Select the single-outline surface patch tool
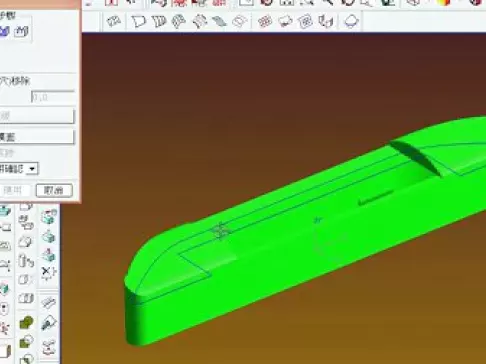486x364 pixels. tap(139, 22)
